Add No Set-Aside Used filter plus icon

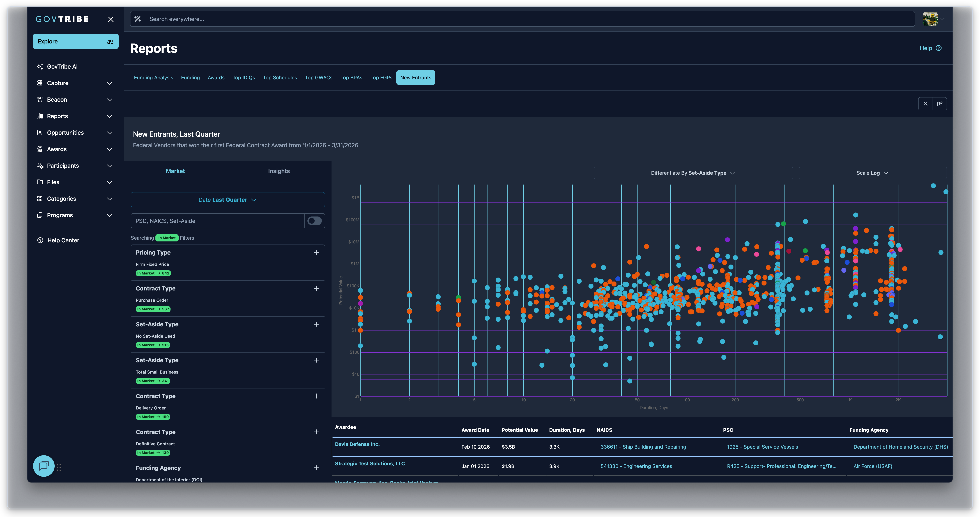[316, 324]
